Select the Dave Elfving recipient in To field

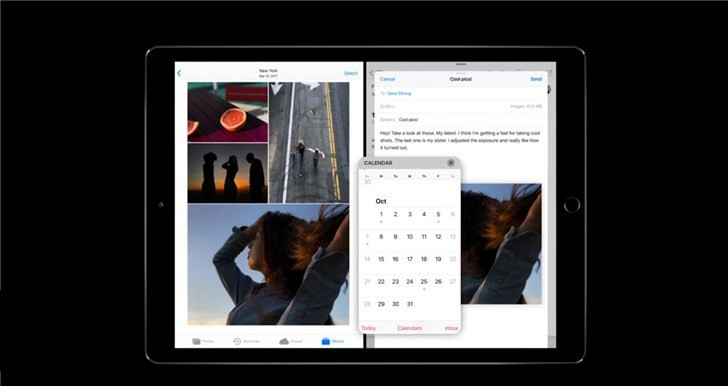399,93
